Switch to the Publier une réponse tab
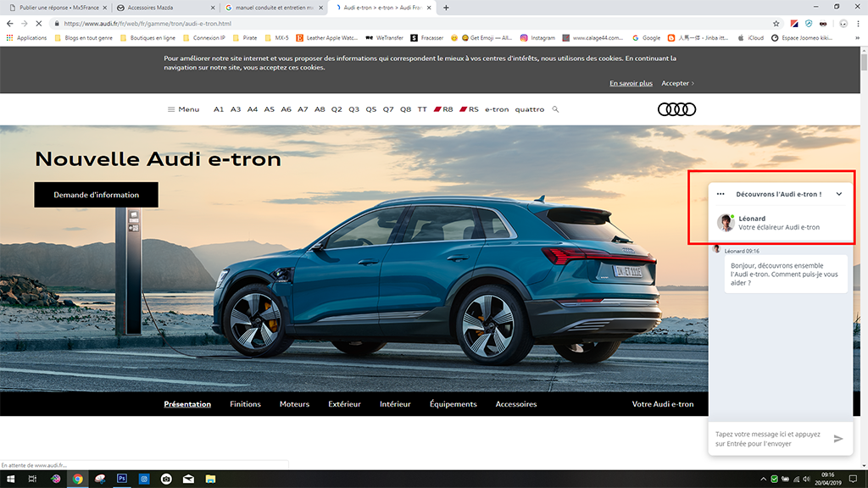Viewport: 868px width, 488px height. pyautogui.click(x=57, y=8)
